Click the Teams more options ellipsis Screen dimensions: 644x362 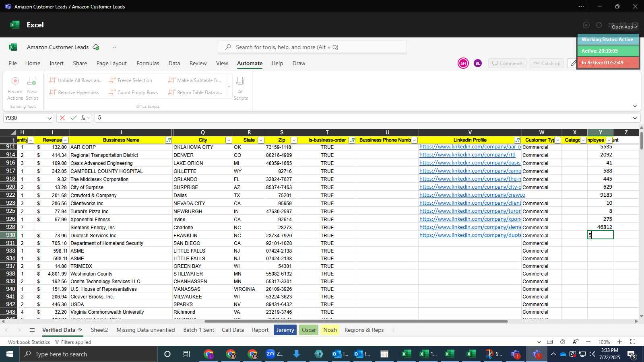[x=581, y=6]
